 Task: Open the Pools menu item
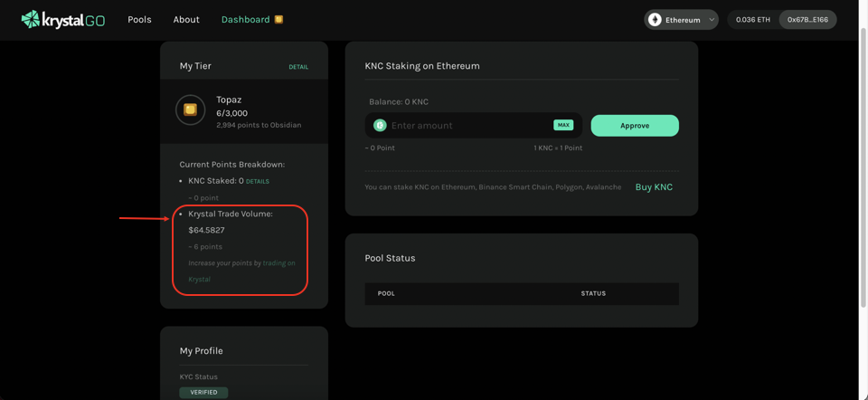point(139,20)
